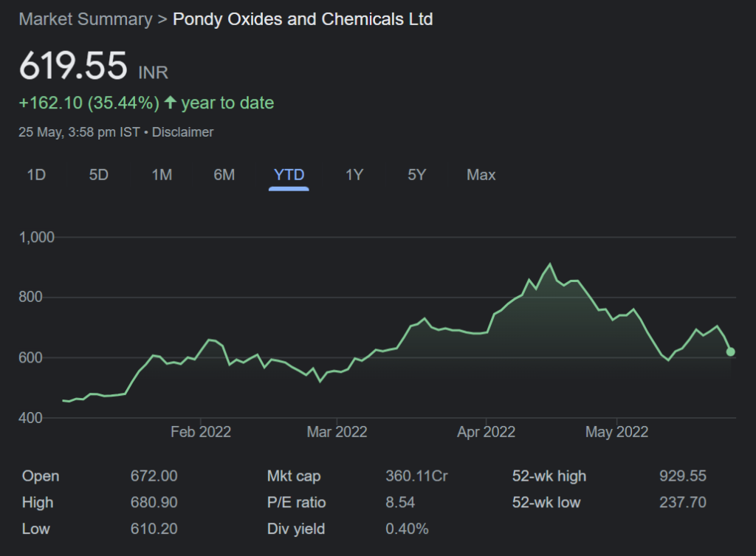Click the chart peak above 800 in April
This screenshot has height=556, width=756.
(x=549, y=264)
